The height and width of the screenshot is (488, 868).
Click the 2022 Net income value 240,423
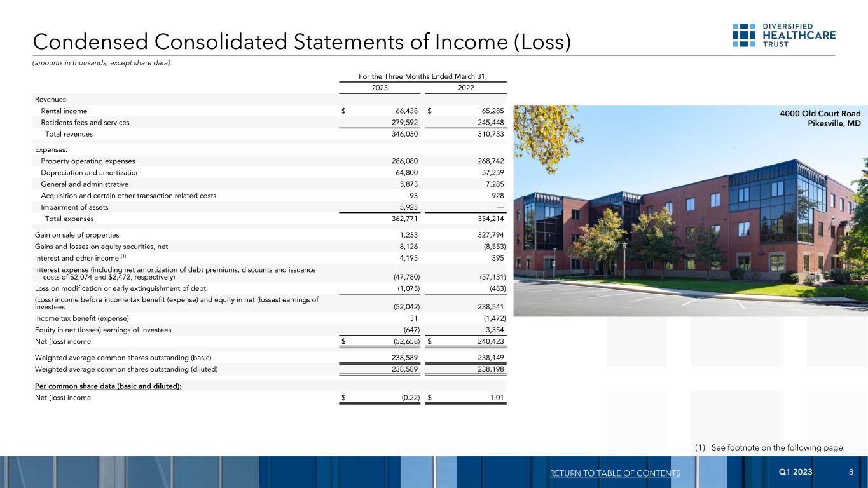tap(488, 341)
